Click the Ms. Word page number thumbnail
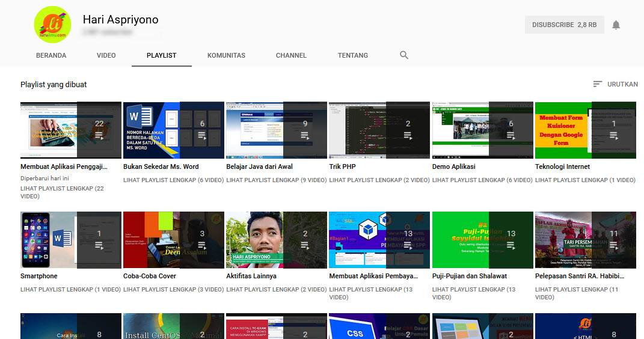Screen dimensions: 644x339 [174, 130]
